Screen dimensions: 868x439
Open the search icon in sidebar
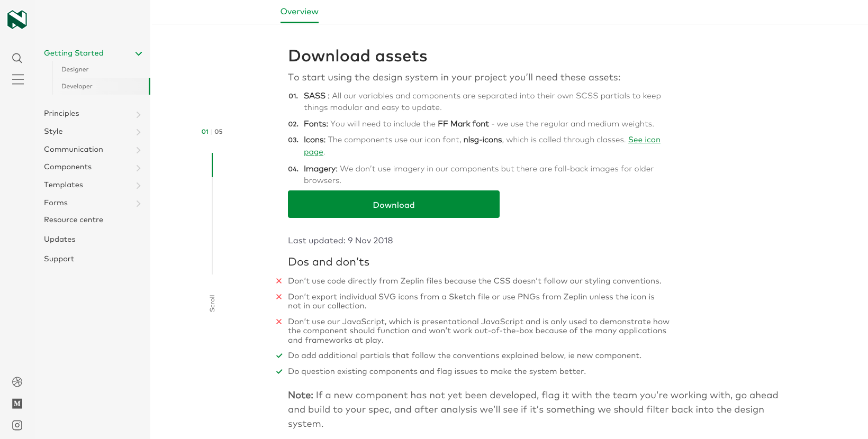click(x=17, y=58)
